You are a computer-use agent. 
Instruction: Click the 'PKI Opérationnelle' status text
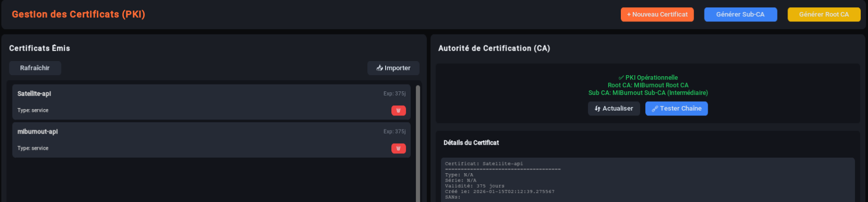648,78
